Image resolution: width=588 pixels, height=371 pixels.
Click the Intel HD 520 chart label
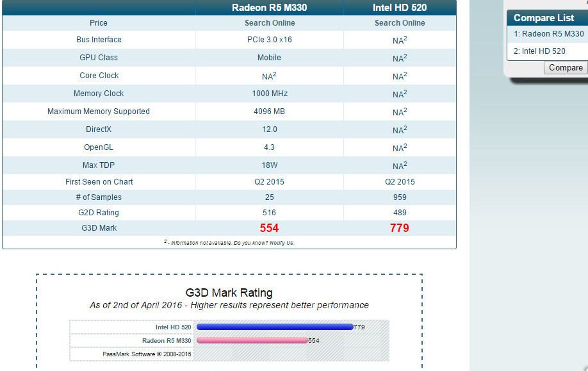(173, 327)
